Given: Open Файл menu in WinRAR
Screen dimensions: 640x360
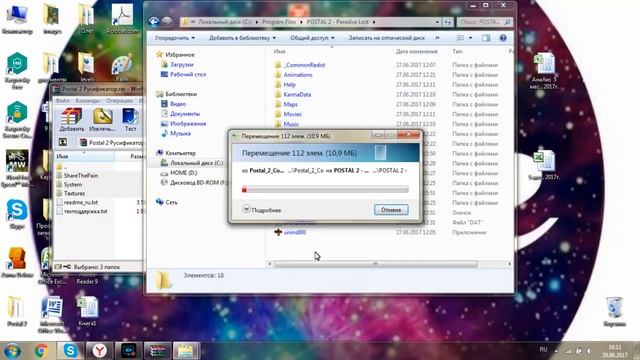Looking at the screenshot, I should (62, 100).
